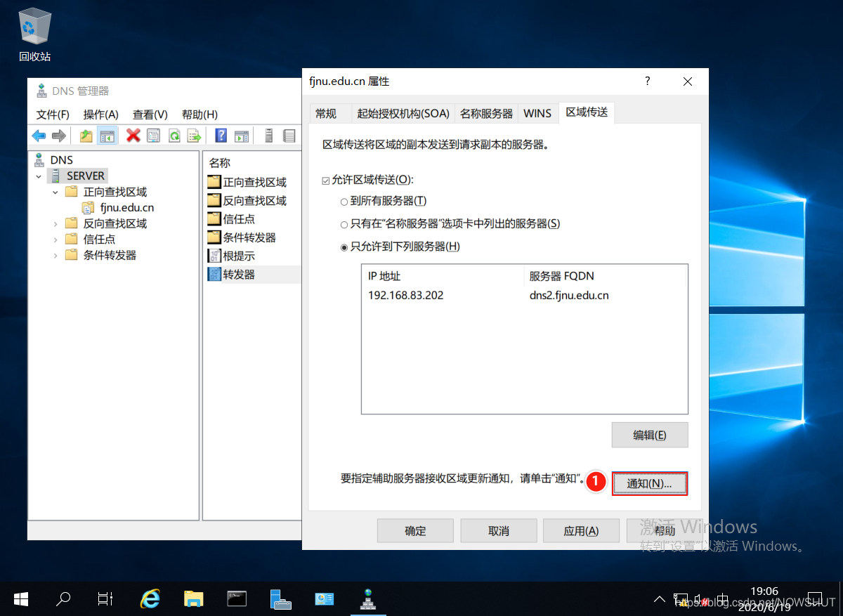843x616 pixels.
Task: Open taskbar search magnifier
Action: point(63,598)
